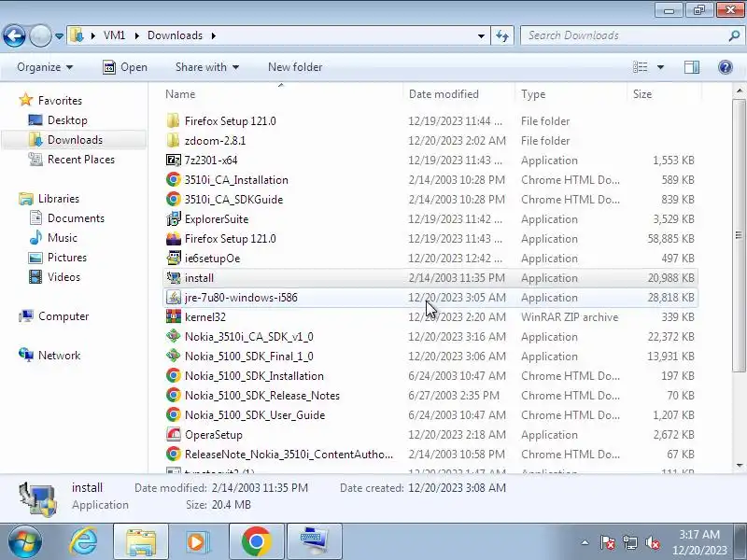Select the jre-7u80-windows-i586 Java icon
The height and width of the screenshot is (560, 747).
point(174,297)
